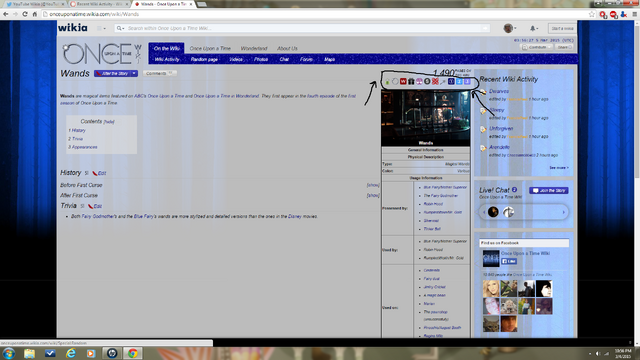Click the Facebook Like button icon

509,261
